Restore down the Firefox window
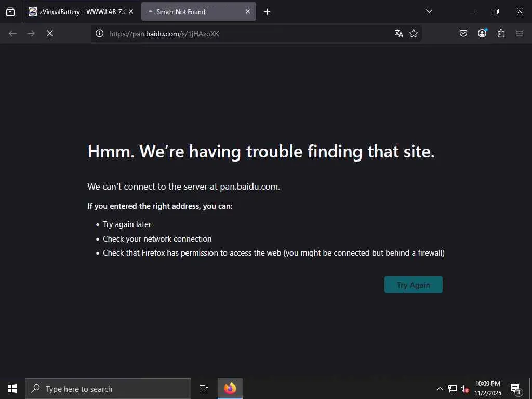The image size is (532, 399). pos(496,11)
